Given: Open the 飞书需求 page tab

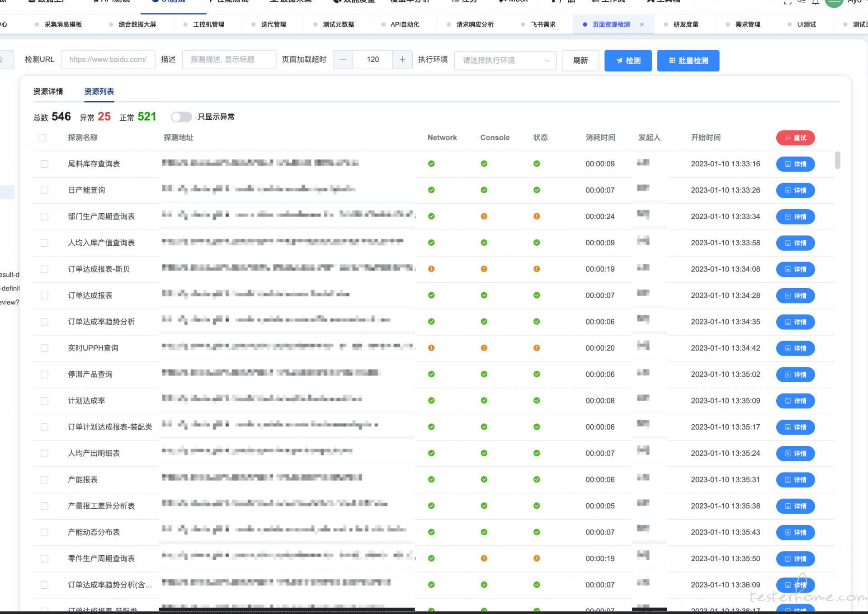Looking at the screenshot, I should click(x=543, y=24).
